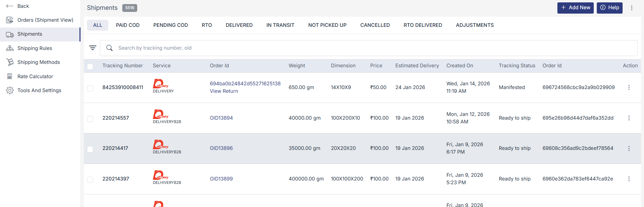Click the Back arrow icon
The height and width of the screenshot is (207, 644).
point(10,6)
